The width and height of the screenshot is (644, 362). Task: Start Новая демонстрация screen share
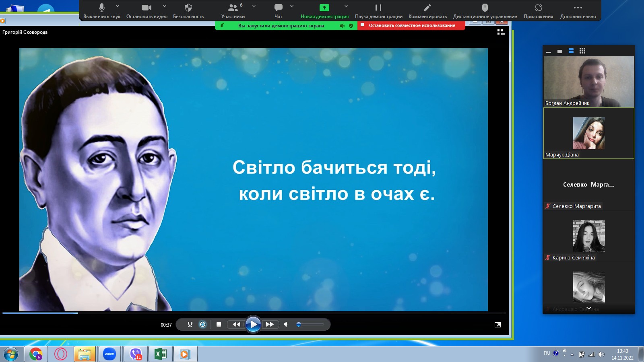click(x=324, y=11)
